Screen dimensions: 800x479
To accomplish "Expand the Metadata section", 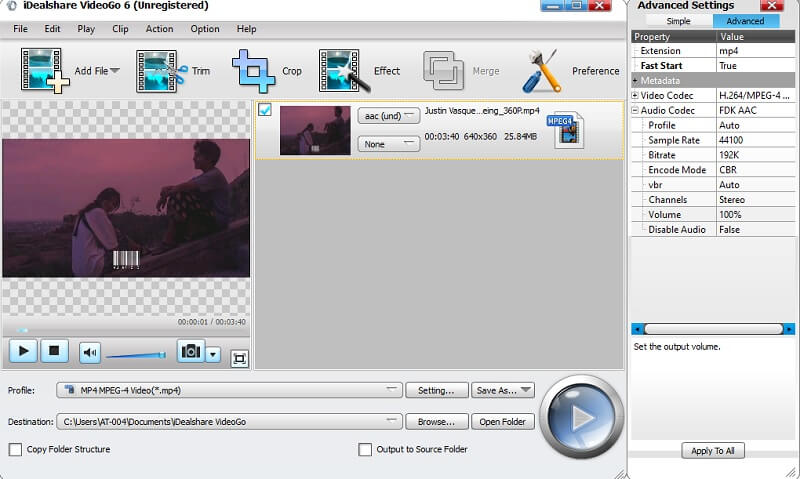I will tap(635, 80).
